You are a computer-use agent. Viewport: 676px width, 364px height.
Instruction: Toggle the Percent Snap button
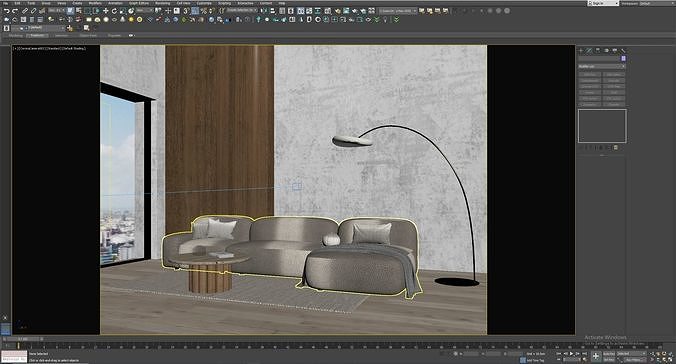(203, 10)
